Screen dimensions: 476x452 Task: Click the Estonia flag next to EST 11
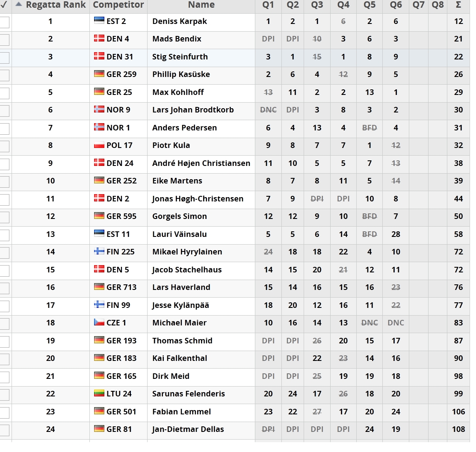pos(99,233)
